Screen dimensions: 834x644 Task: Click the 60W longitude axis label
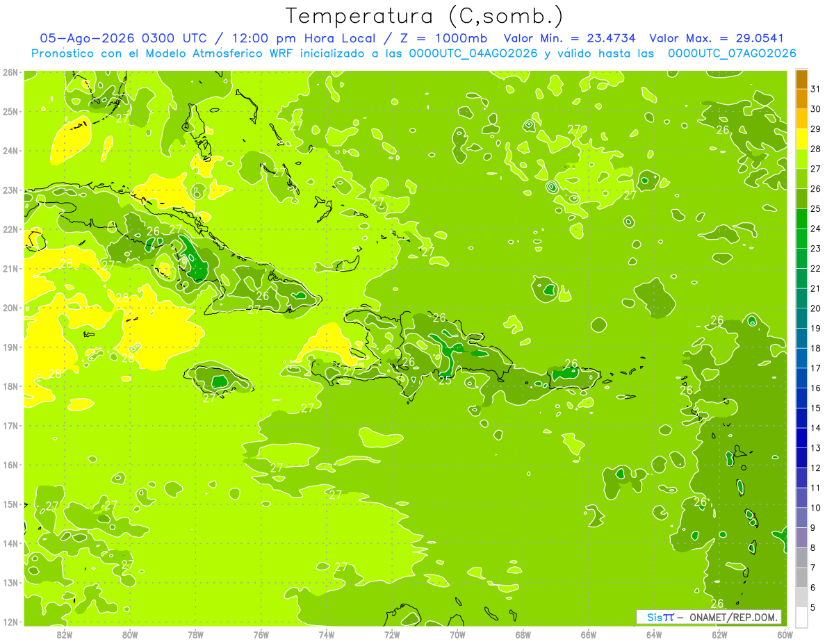pyautogui.click(x=785, y=634)
